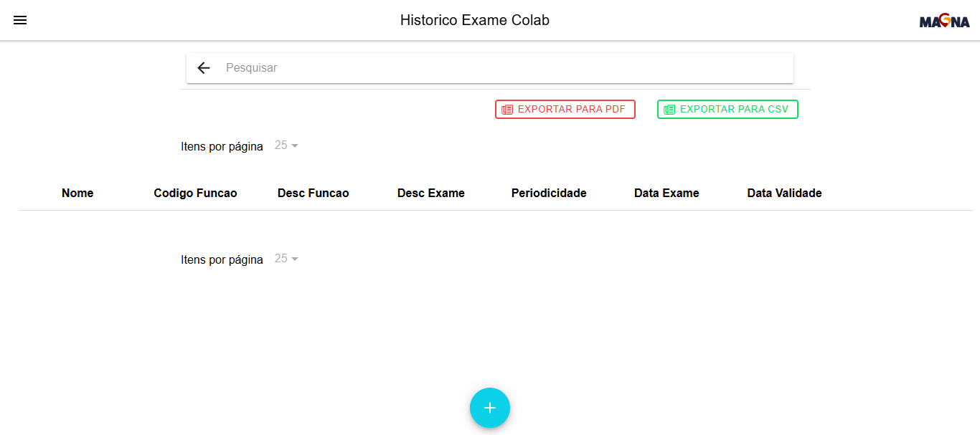
Task: Open the hamburger navigation menu
Action: point(20,20)
